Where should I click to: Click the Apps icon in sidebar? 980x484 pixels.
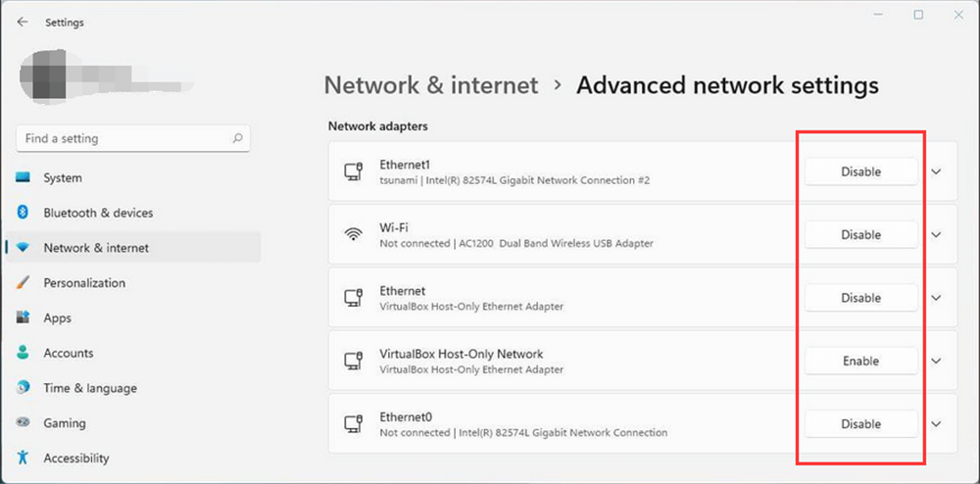[23, 318]
